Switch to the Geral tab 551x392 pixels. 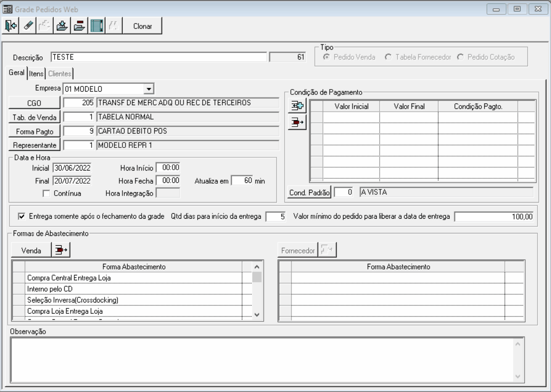pos(17,73)
